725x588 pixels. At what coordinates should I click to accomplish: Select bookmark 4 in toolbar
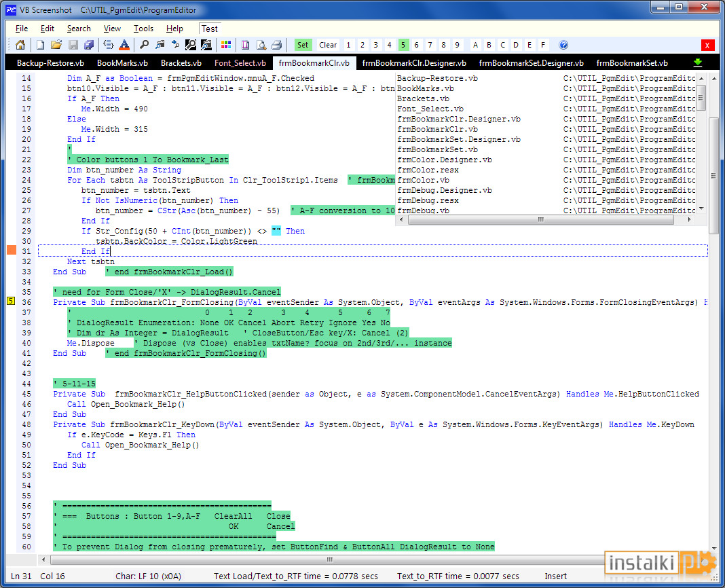(389, 45)
